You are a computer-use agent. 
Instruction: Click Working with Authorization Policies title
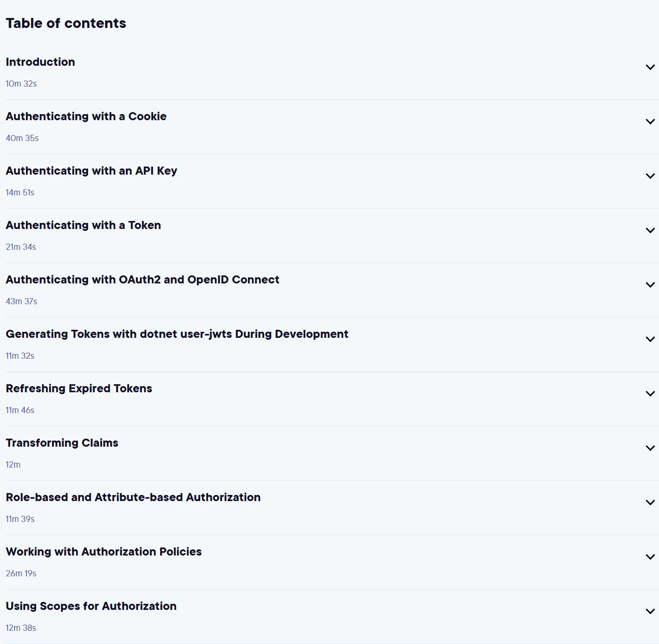pyautogui.click(x=104, y=552)
